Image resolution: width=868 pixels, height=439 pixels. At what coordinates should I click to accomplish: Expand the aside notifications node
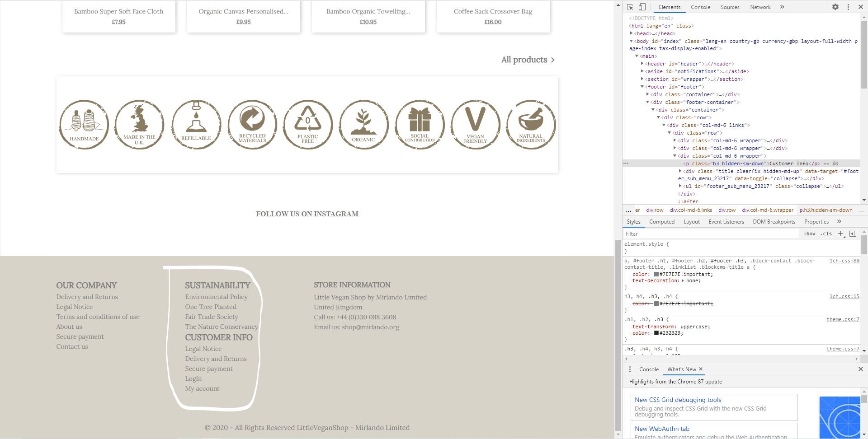pyautogui.click(x=642, y=71)
